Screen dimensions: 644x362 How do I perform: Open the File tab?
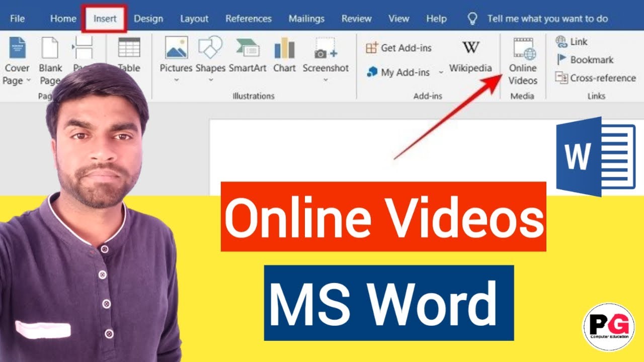[x=17, y=19]
